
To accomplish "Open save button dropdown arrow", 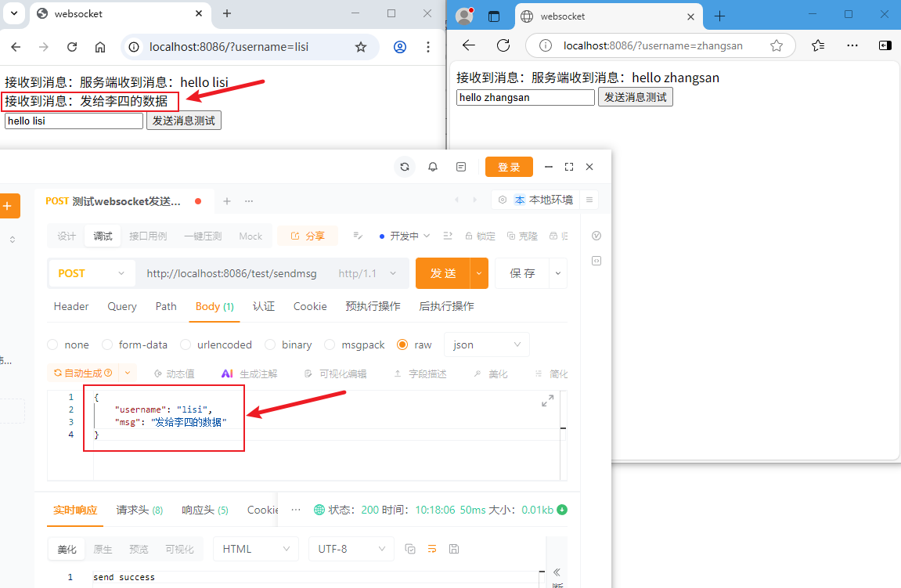I will point(558,273).
